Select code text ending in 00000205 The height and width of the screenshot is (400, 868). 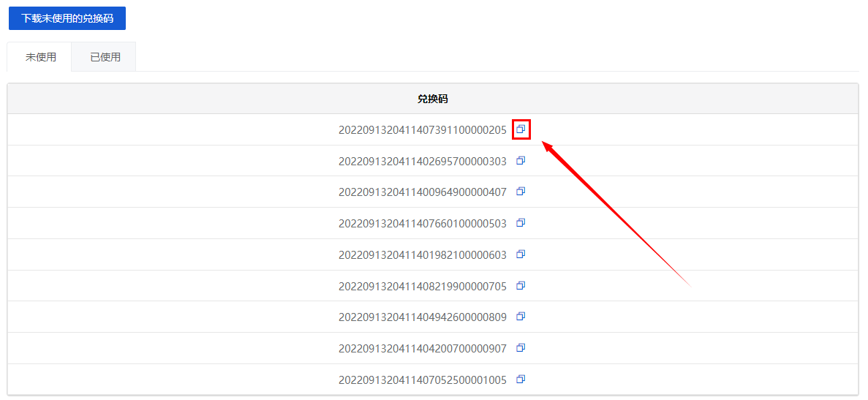click(x=423, y=130)
